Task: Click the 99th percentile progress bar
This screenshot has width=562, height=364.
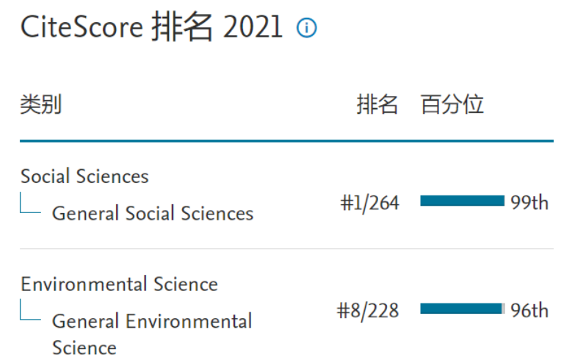Action: (462, 201)
